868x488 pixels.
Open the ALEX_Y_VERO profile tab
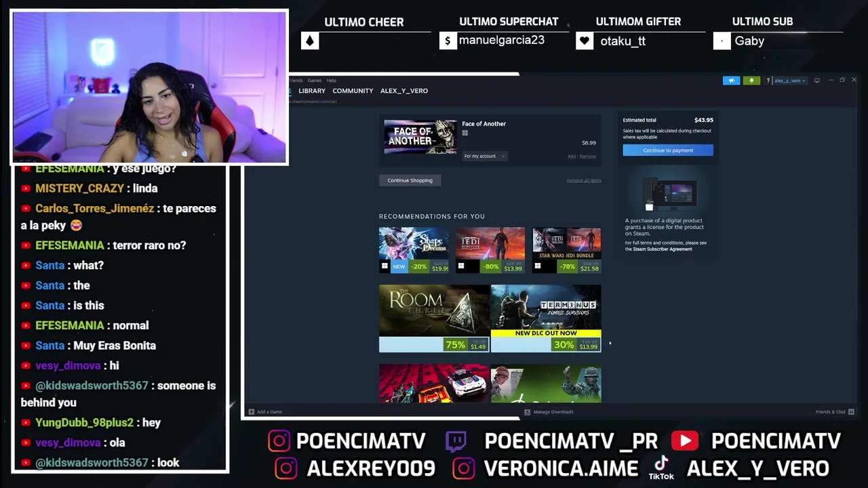coord(404,91)
